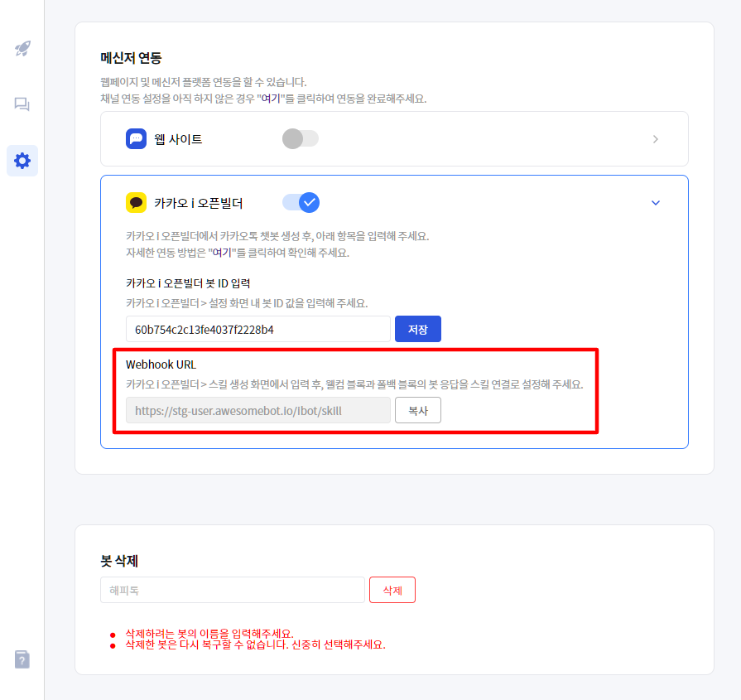This screenshot has width=741, height=700.
Task: Enable the 웹 사이트 toggle switch
Action: pyautogui.click(x=300, y=138)
